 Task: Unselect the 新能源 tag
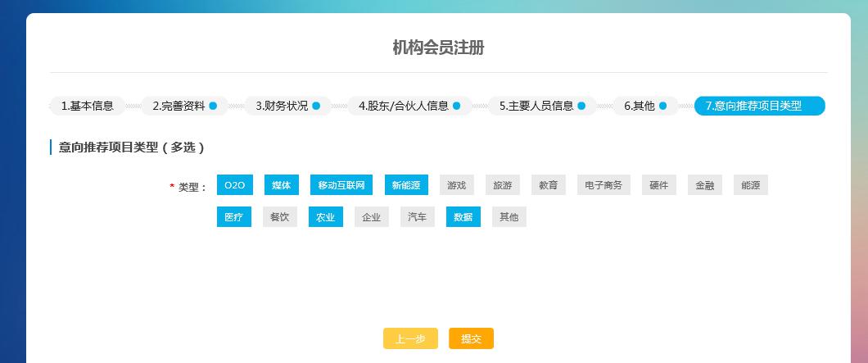(406, 185)
